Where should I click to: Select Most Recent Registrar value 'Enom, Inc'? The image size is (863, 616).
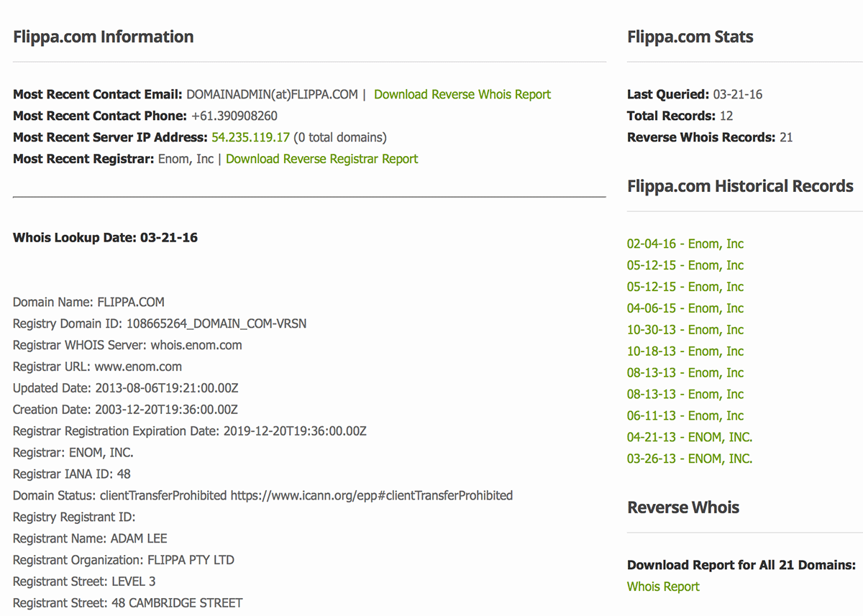point(186,159)
